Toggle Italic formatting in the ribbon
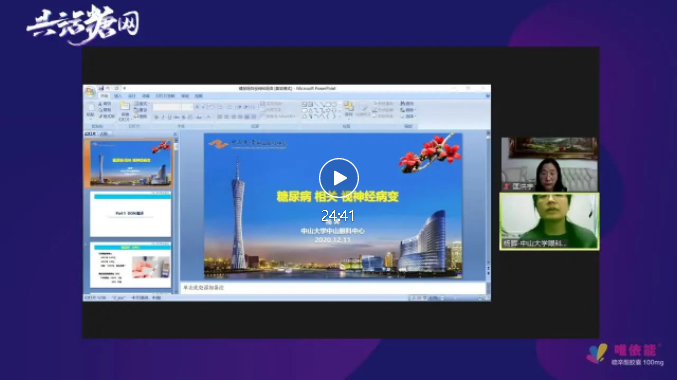Viewport: 678px width, 380px height. pos(163,117)
